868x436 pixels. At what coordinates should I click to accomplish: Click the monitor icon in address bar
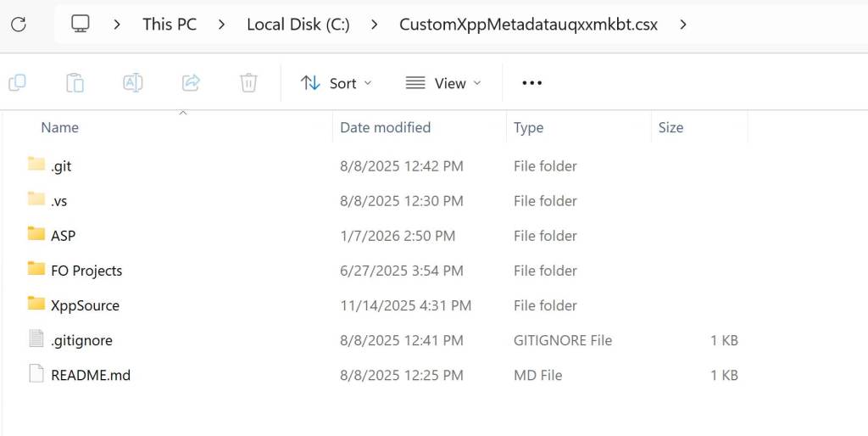(81, 24)
